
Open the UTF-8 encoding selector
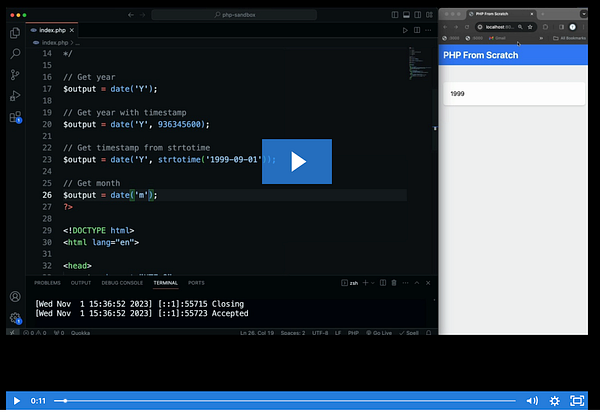point(320,333)
